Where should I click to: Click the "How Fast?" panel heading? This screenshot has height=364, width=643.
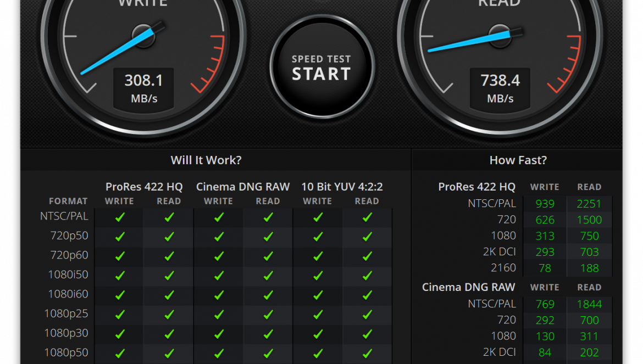518,160
